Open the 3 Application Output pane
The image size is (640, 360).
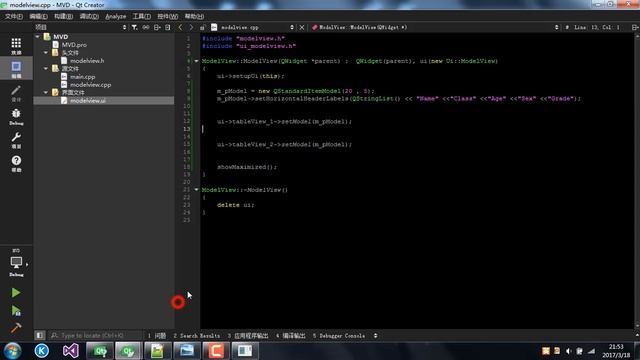coord(248,336)
